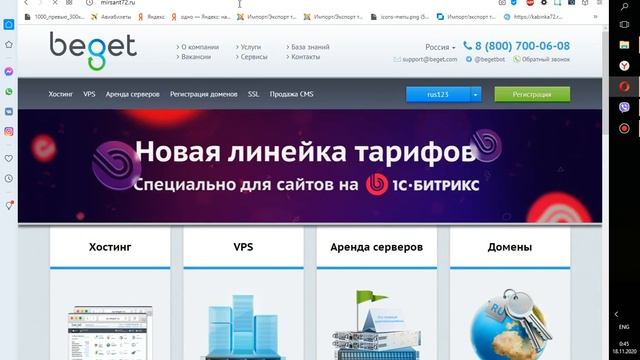
Task: Click the blue workspace icon atop sidebar
Action: [x=9, y=24]
